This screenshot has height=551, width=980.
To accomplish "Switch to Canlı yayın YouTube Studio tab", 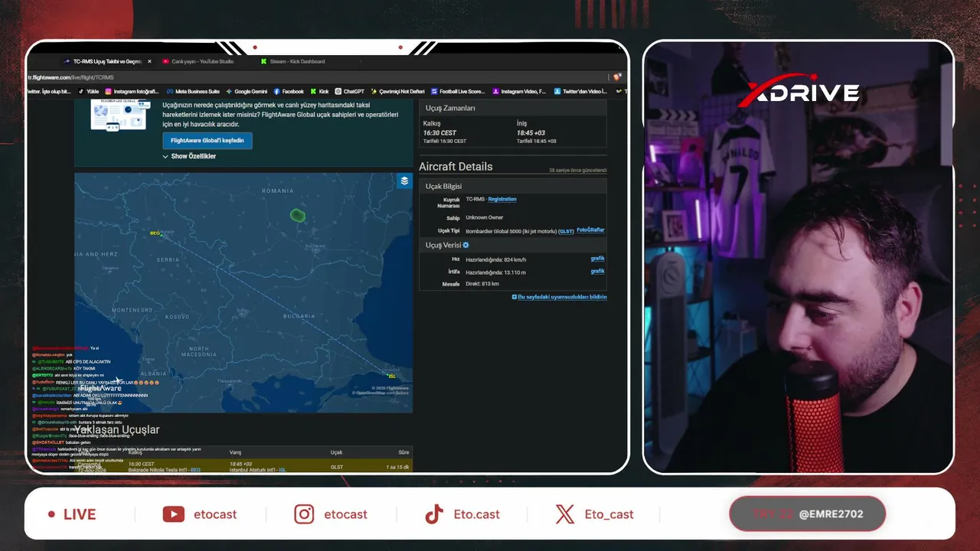I will (x=203, y=61).
